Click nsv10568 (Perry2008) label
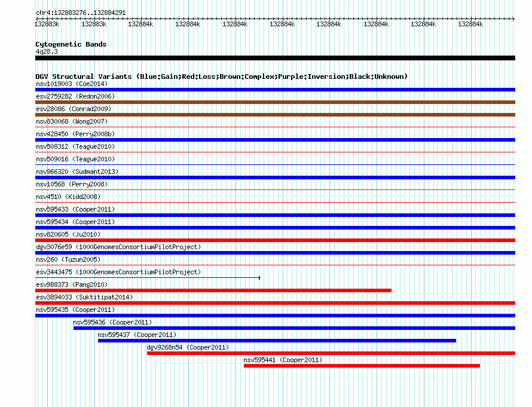 [72, 184]
